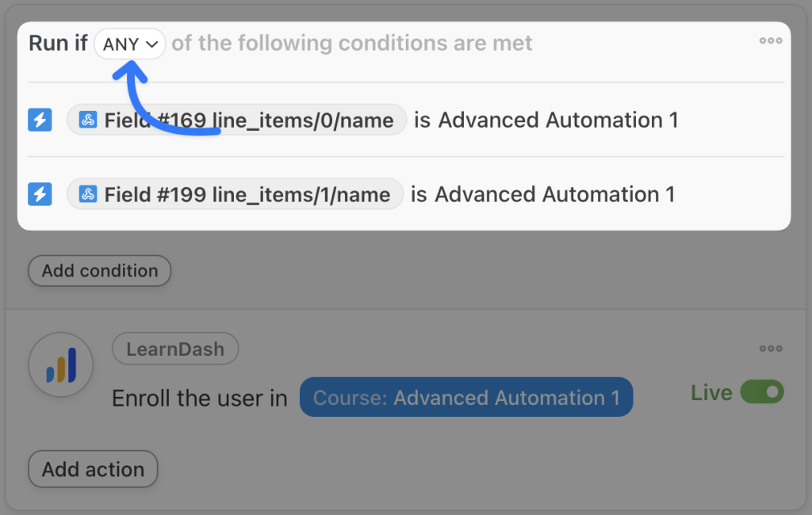
Task: Select the webhook icon inside the Field #169 pill
Action: (x=87, y=120)
